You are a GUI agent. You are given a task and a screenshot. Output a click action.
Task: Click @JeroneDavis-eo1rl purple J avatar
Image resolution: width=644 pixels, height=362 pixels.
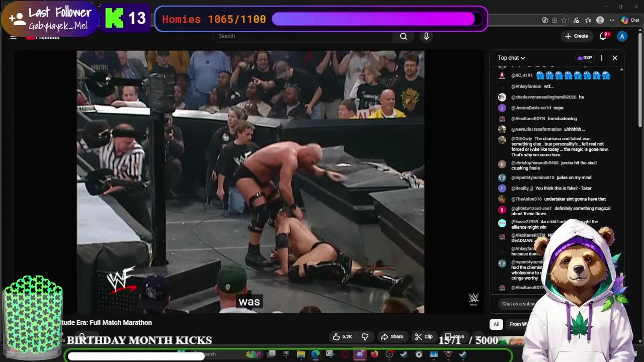(x=502, y=108)
